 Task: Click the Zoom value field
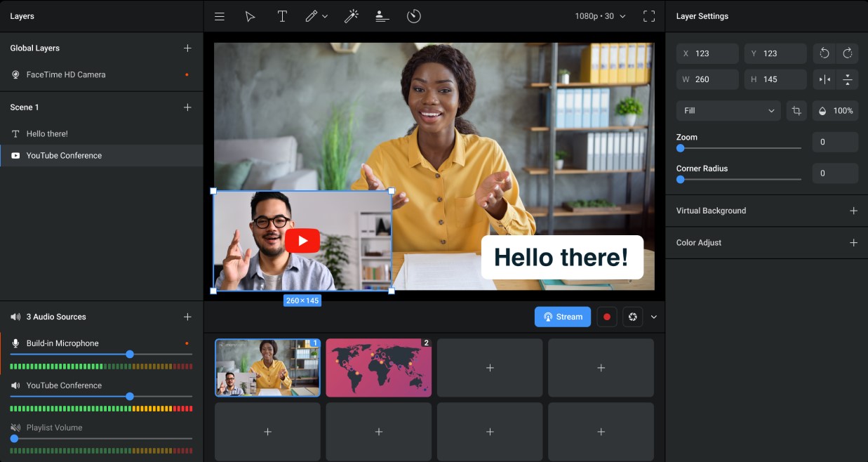(x=836, y=143)
